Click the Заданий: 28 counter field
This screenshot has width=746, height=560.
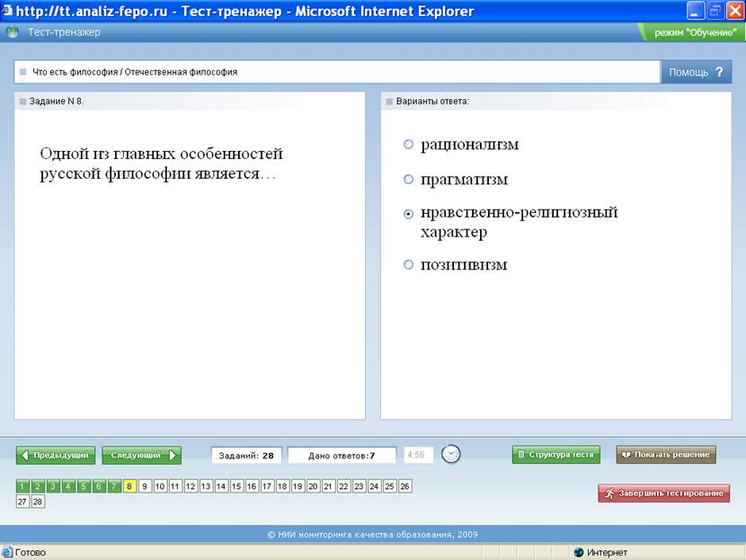(246, 456)
